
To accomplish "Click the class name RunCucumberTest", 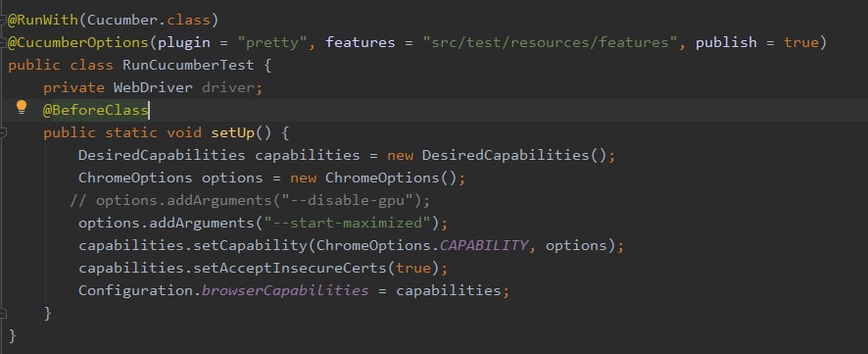I will pos(188,66).
